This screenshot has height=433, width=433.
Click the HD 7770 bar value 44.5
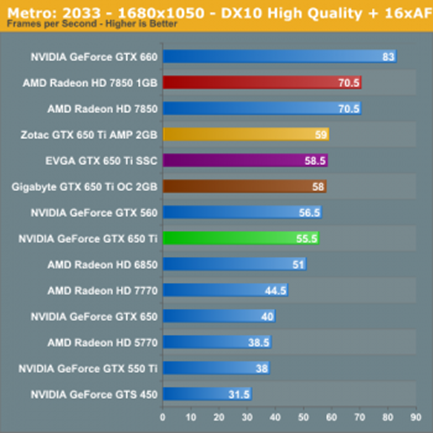275,291
